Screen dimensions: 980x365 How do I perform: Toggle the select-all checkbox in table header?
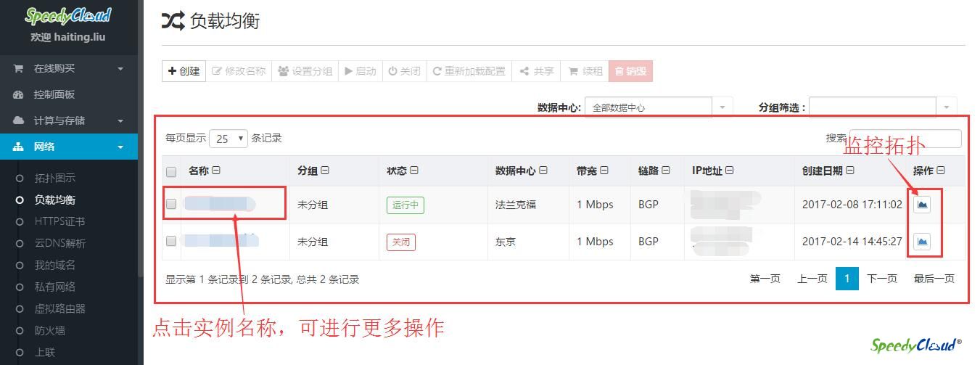click(x=171, y=172)
